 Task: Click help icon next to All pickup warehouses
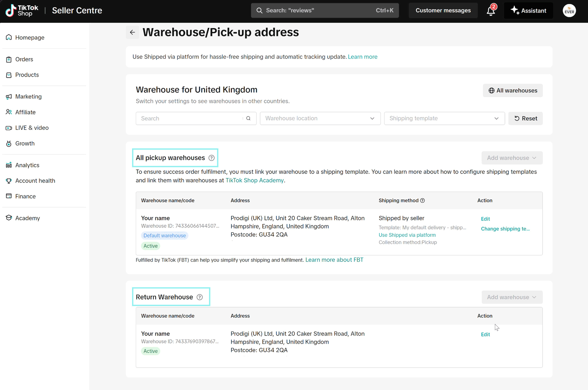[211, 158]
